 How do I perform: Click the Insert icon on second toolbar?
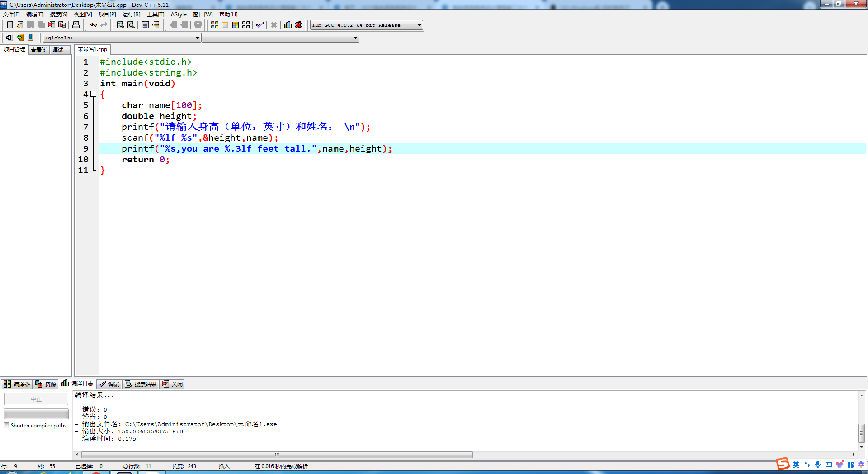coord(9,38)
